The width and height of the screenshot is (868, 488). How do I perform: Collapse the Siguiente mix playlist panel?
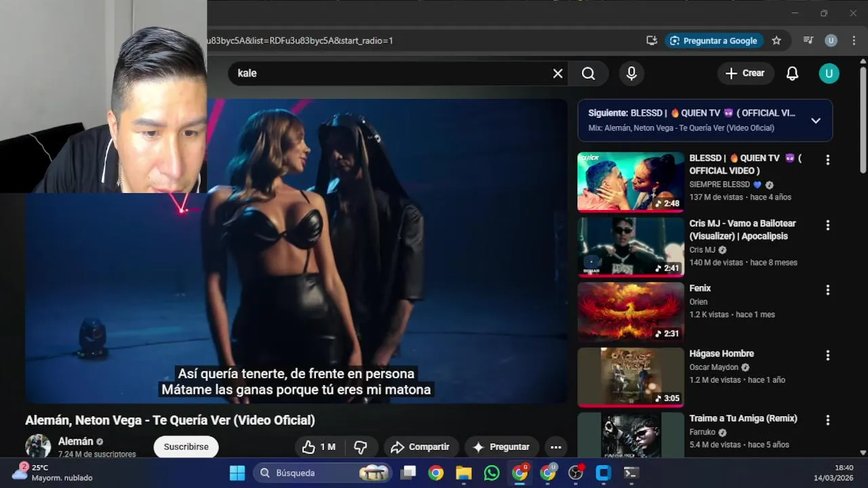pos(816,121)
